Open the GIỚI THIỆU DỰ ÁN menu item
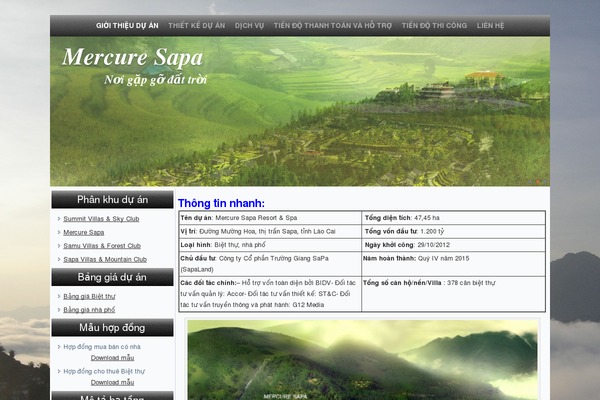This screenshot has height=400, width=600. pos(127,26)
